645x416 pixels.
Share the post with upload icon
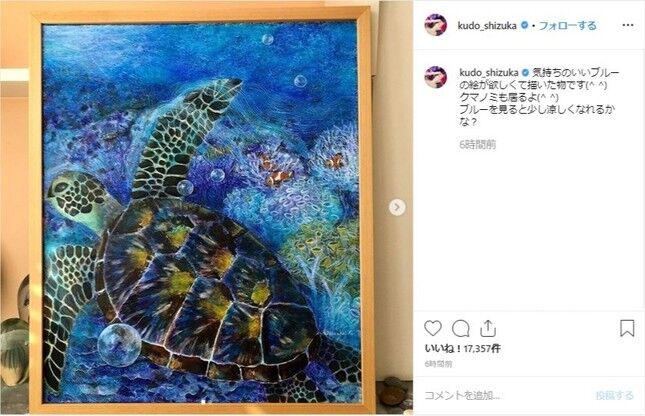coord(487,328)
